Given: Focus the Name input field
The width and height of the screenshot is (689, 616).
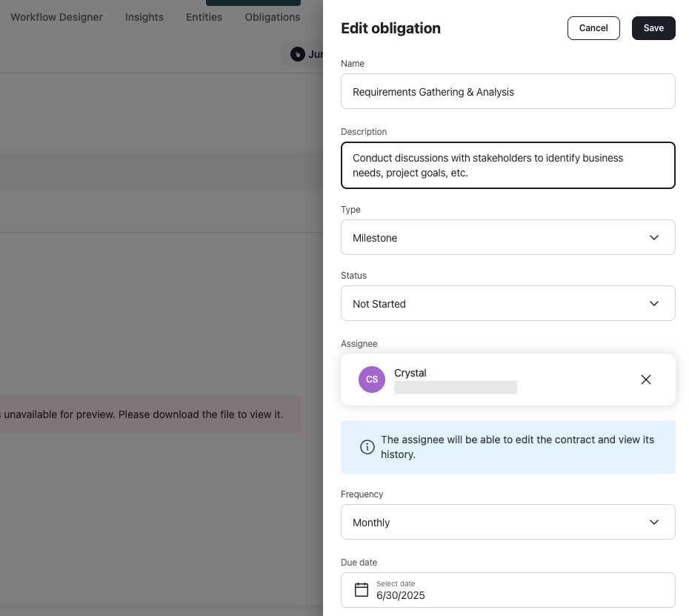Looking at the screenshot, I should tap(508, 91).
